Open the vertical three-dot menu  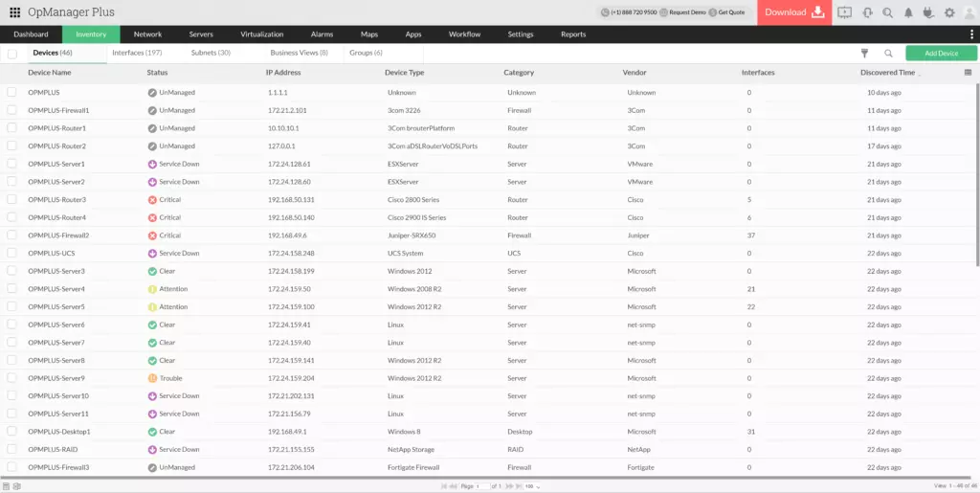pyautogui.click(x=971, y=34)
